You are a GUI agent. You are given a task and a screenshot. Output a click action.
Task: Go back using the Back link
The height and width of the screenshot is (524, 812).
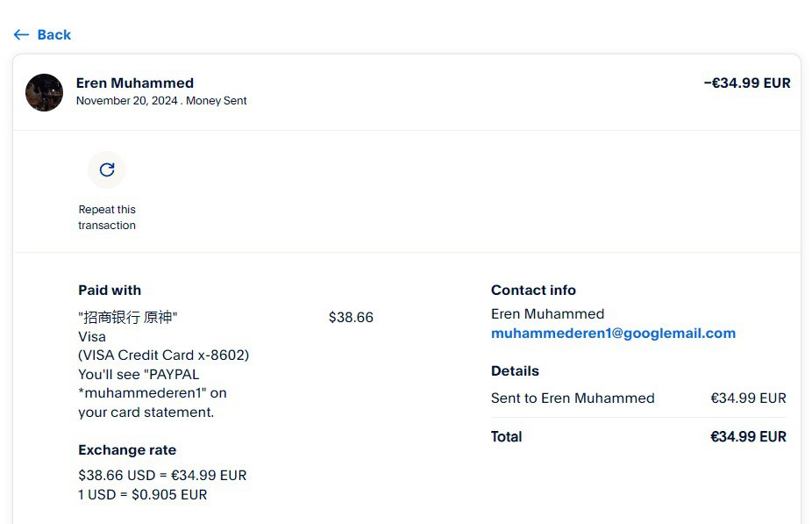pos(53,35)
